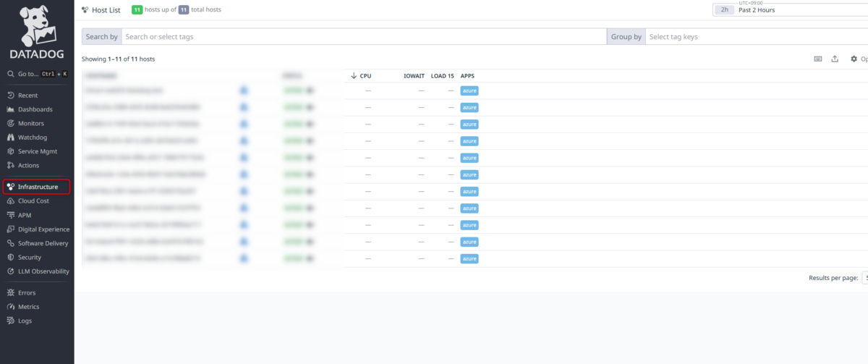Image resolution: width=868 pixels, height=364 pixels.
Task: Click the keyboard shortcuts icon above table
Action: pos(818,59)
